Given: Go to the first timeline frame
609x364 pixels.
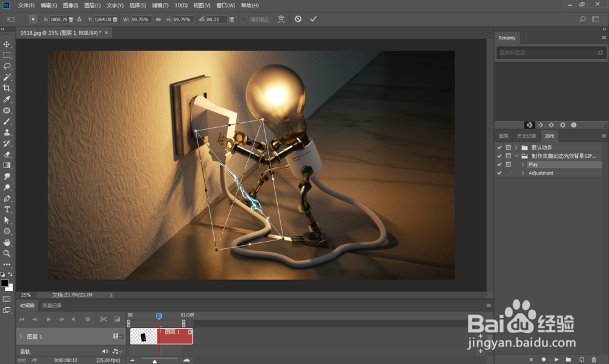Looking at the screenshot, I should (x=22, y=319).
